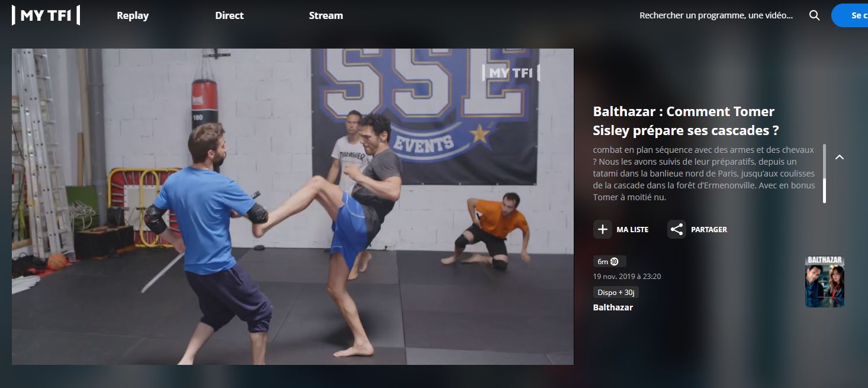
Task: Open the Balthazar show link
Action: coord(613,307)
